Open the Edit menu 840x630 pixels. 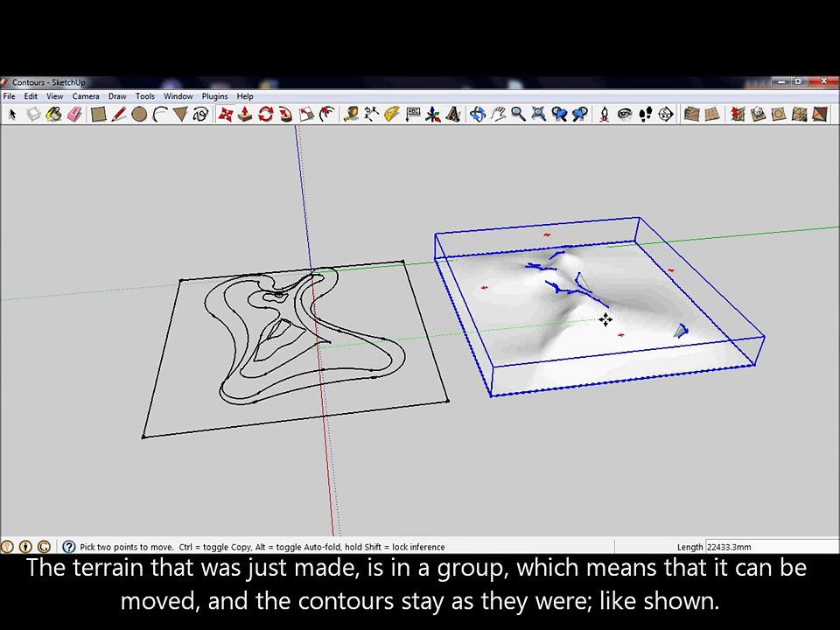(31, 96)
